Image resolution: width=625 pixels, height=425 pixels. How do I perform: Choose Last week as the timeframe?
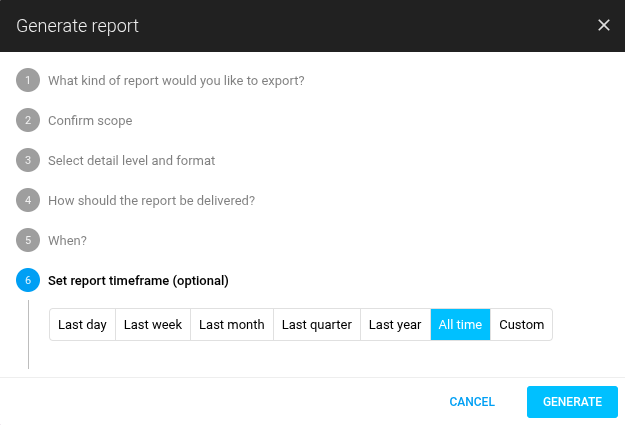(152, 324)
